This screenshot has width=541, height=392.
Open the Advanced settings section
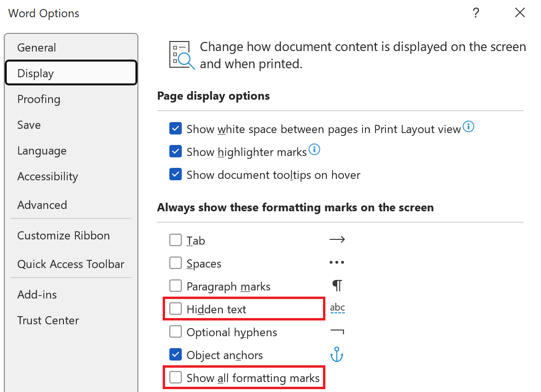pos(42,205)
